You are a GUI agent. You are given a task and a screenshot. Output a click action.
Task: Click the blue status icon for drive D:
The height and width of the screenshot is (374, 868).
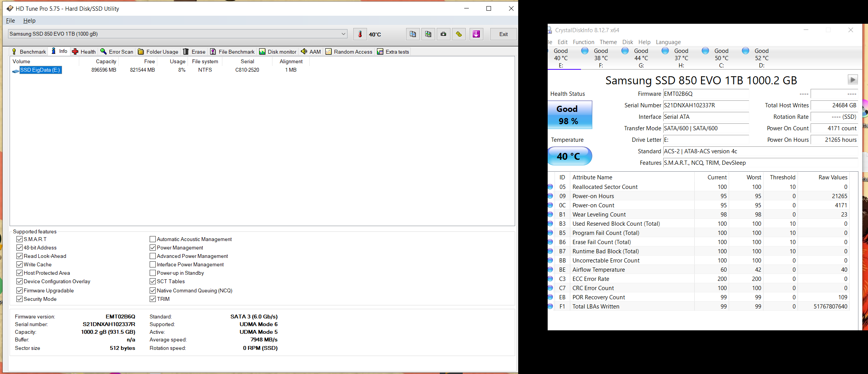tap(746, 51)
